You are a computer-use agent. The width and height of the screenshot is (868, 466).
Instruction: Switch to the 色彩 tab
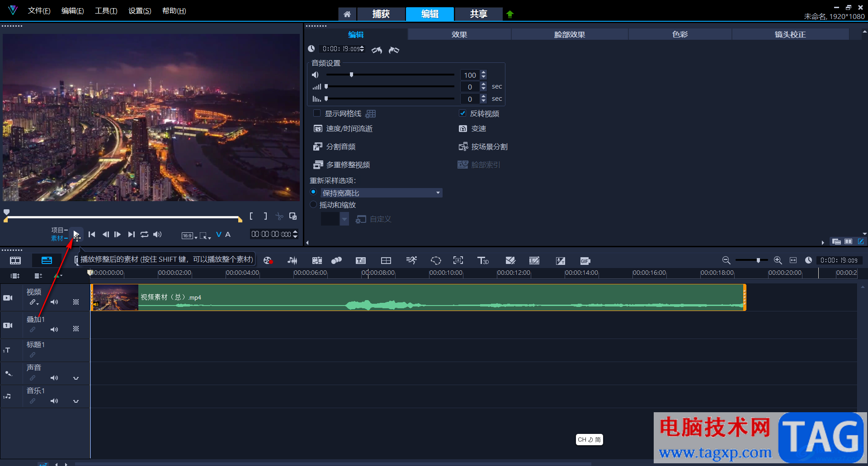(x=679, y=34)
